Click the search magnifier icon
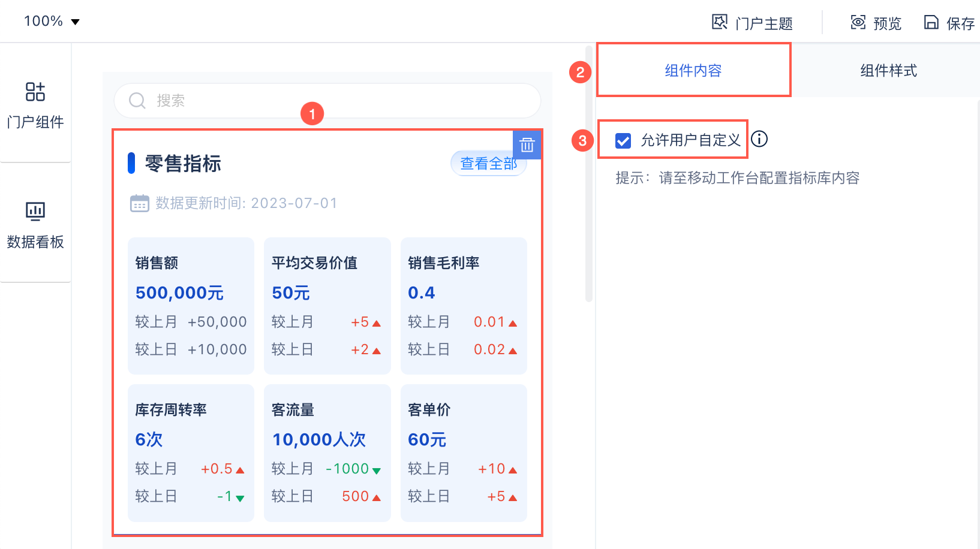The width and height of the screenshot is (980, 549). (137, 101)
